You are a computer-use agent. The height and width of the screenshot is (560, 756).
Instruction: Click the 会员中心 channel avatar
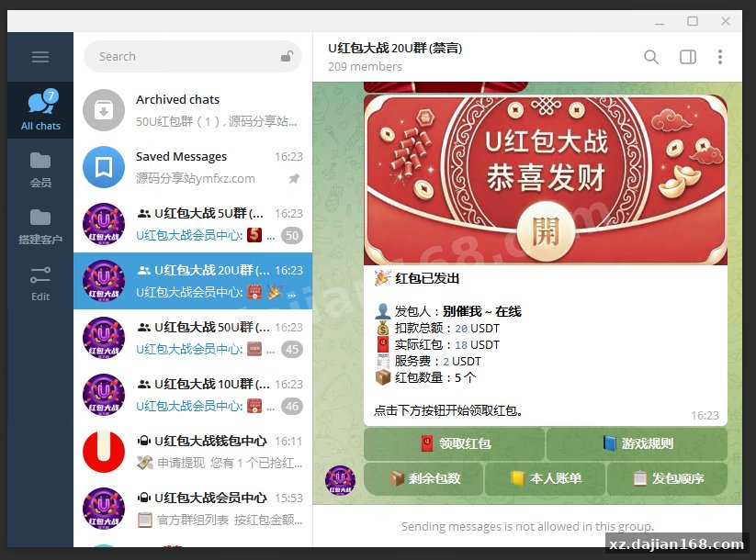(x=104, y=509)
